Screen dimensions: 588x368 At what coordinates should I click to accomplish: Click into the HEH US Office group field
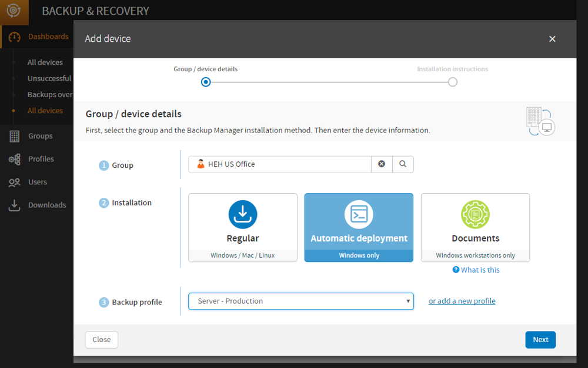[x=280, y=164]
